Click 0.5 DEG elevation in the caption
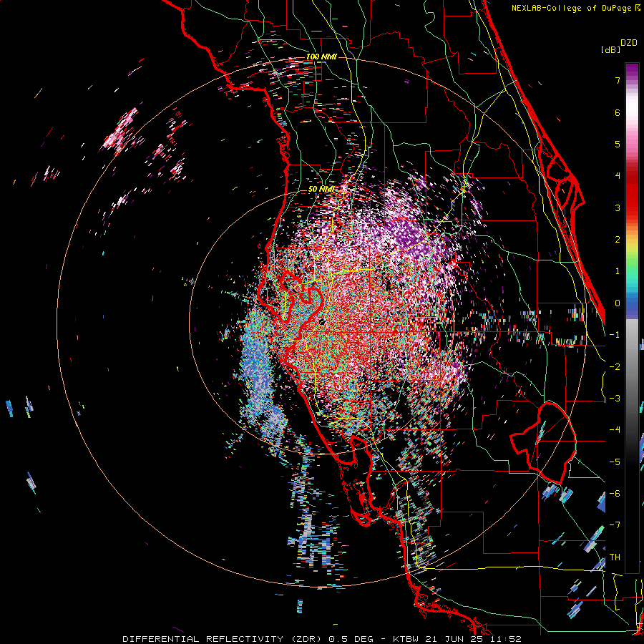Screen dimensions: 644x644 (351, 639)
